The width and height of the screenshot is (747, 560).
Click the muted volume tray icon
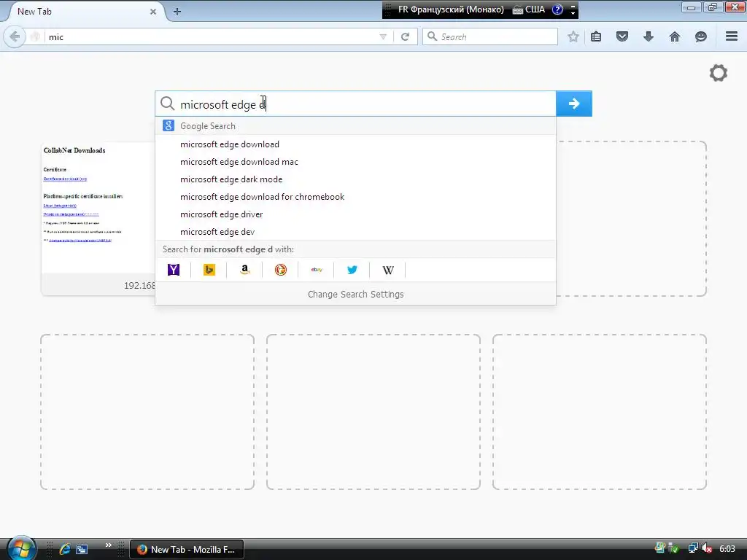point(707,548)
